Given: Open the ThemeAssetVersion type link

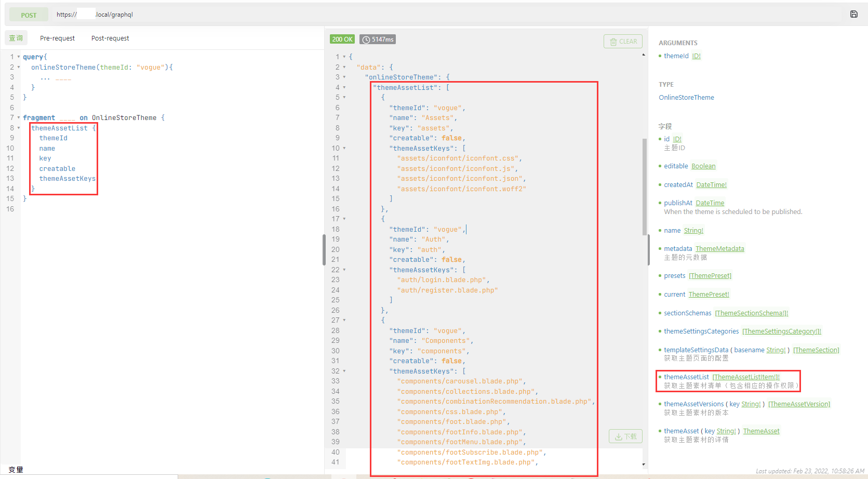Looking at the screenshot, I should (x=799, y=404).
